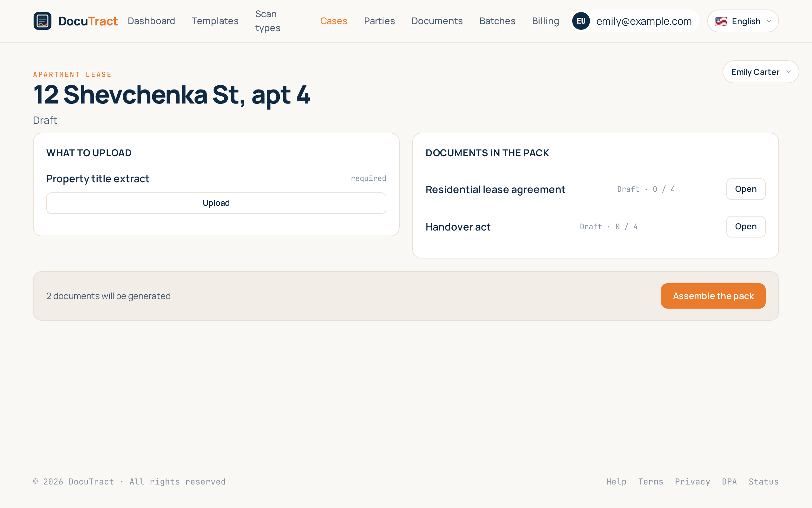Open the Documents nav item

tap(437, 21)
